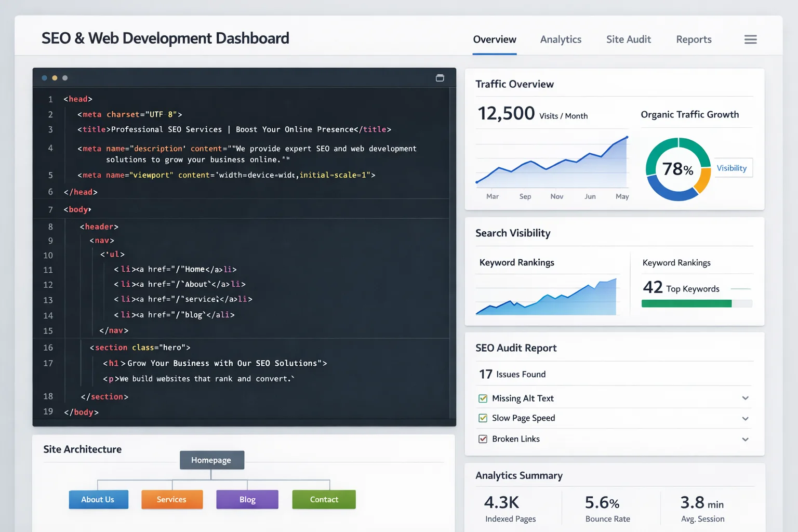Image resolution: width=798 pixels, height=532 pixels.
Task: Click the Top Keywords green progress bar
Action: pos(686,303)
